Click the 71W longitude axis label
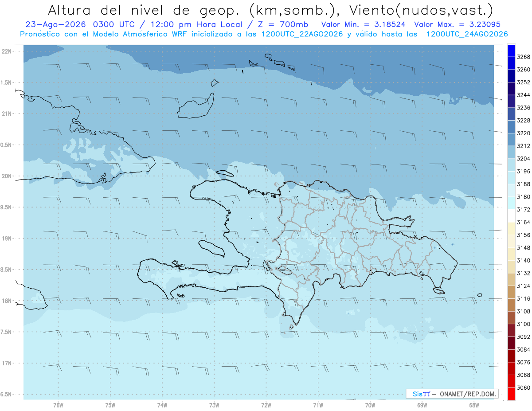Viewport: 532px width, 411px height. tap(318, 405)
